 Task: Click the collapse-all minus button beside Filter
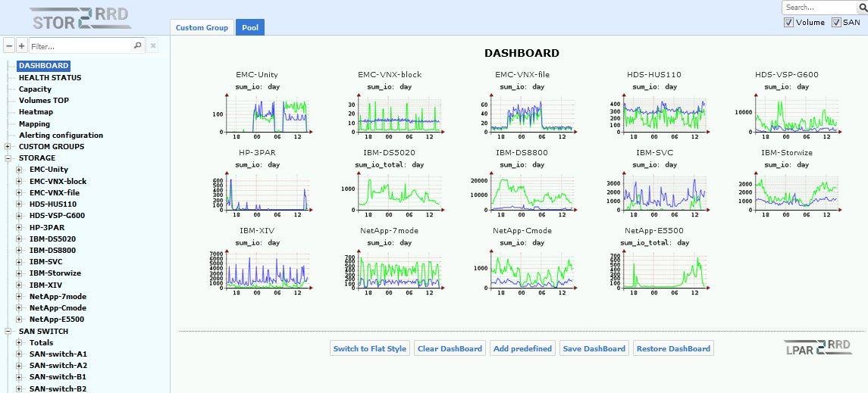[9, 46]
